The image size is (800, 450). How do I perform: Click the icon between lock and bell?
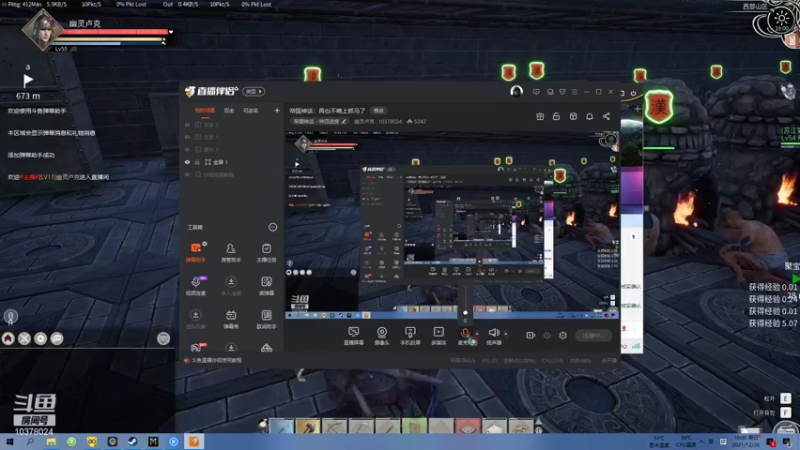(x=573, y=116)
